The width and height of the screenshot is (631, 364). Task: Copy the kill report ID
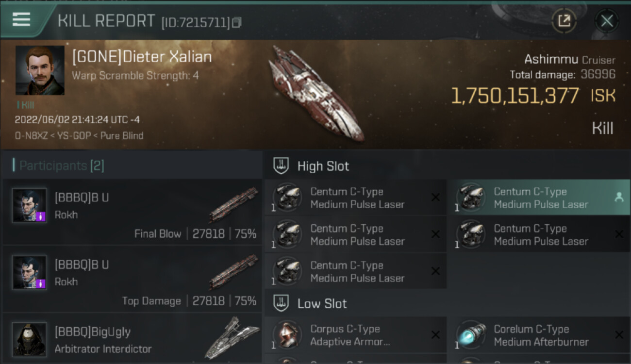pos(236,22)
